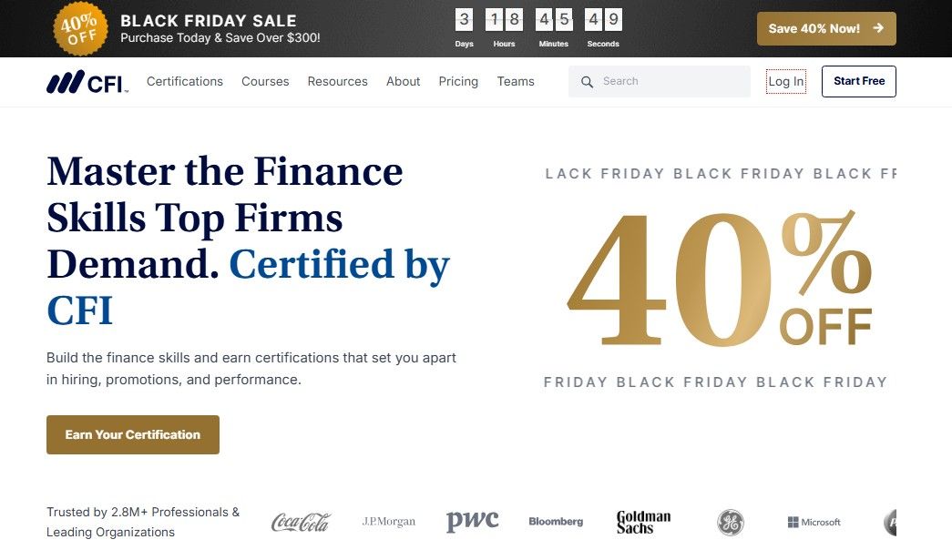Select the GE company logo
This screenshot has width=952, height=560.
coord(729,521)
